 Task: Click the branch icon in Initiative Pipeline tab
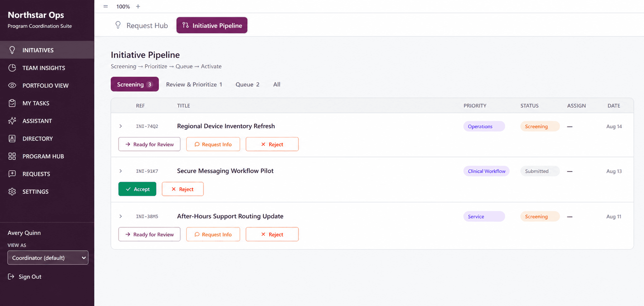[x=185, y=25]
